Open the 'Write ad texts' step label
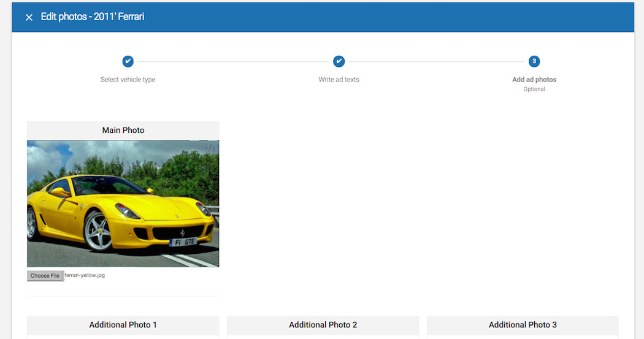644x339 pixels. click(x=339, y=80)
